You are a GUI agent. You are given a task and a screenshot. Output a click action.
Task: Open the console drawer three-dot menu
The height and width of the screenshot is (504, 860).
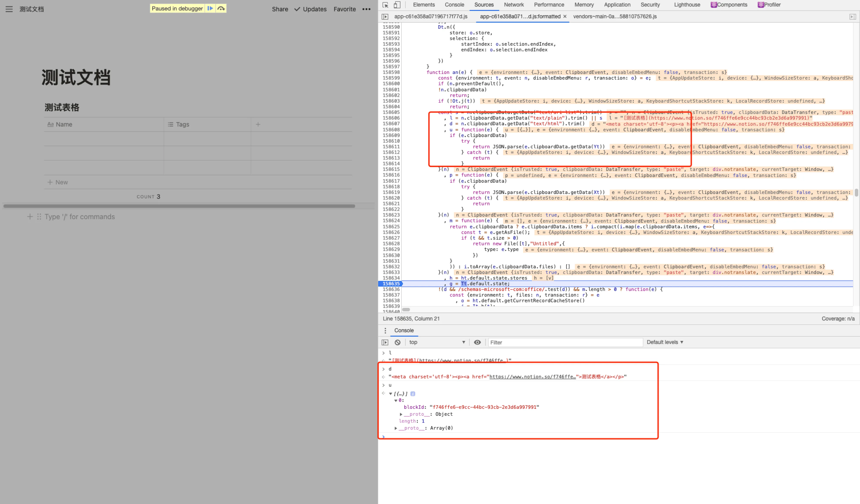point(385,330)
